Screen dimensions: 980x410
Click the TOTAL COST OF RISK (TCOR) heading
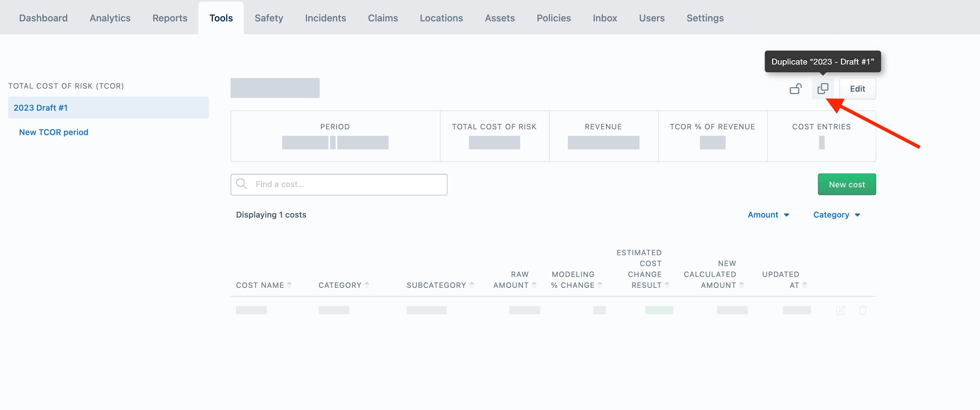point(66,86)
